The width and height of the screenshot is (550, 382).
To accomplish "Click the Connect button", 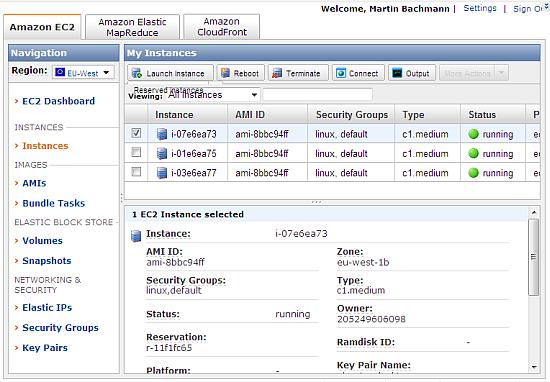I will [358, 73].
